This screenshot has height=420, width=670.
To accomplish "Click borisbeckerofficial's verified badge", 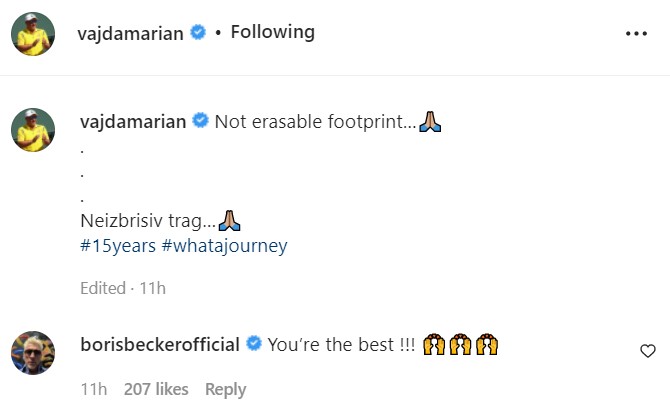I will (254, 345).
